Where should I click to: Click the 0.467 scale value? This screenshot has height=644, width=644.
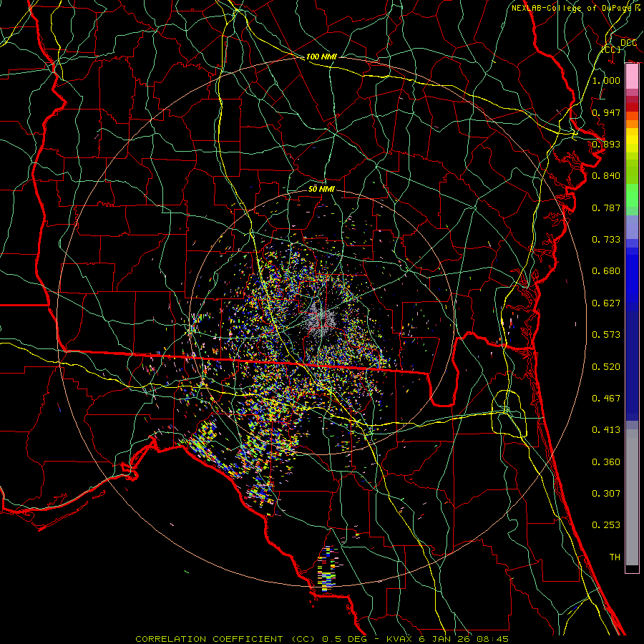606,399
